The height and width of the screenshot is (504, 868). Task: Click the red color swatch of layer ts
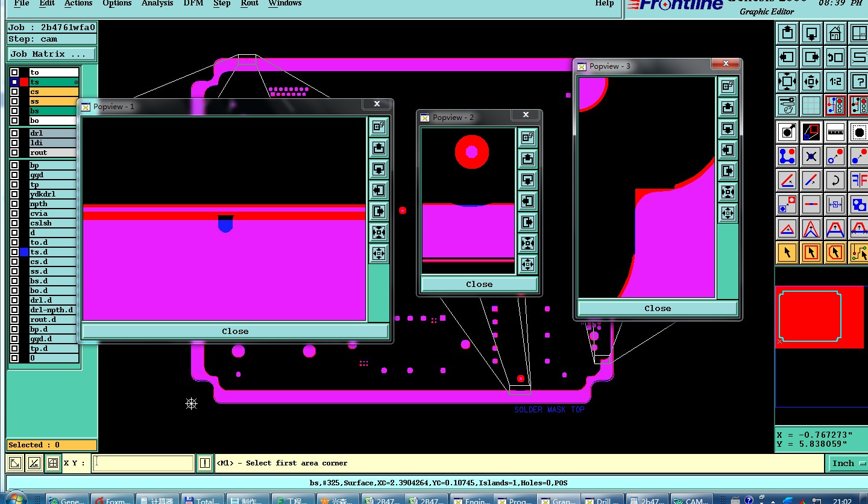24,82
